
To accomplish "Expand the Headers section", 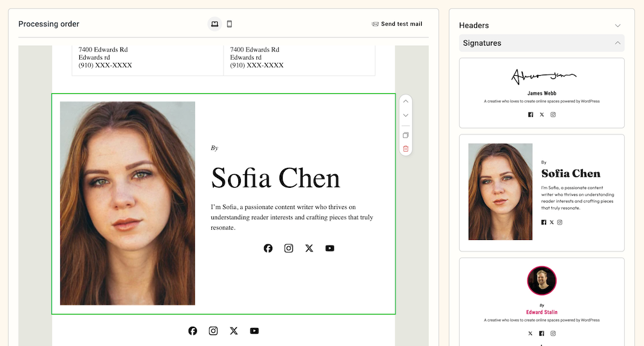I will coord(542,26).
